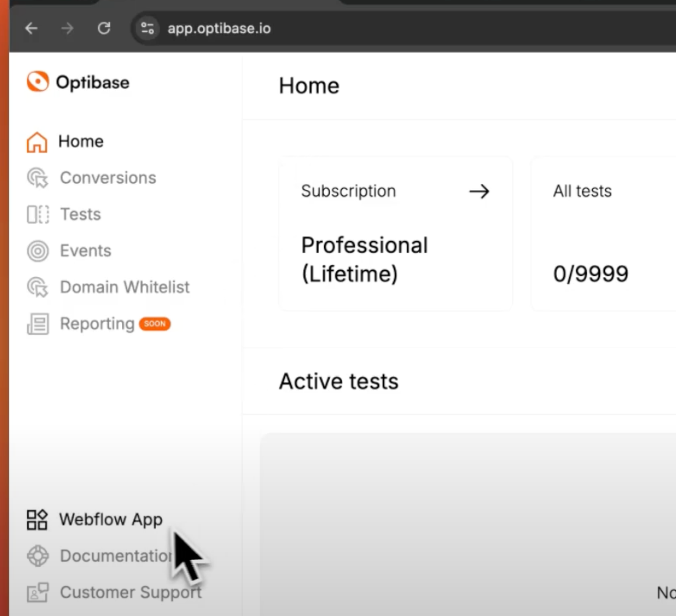This screenshot has width=676, height=616.
Task: Open Domain Whitelist settings
Action: point(125,287)
